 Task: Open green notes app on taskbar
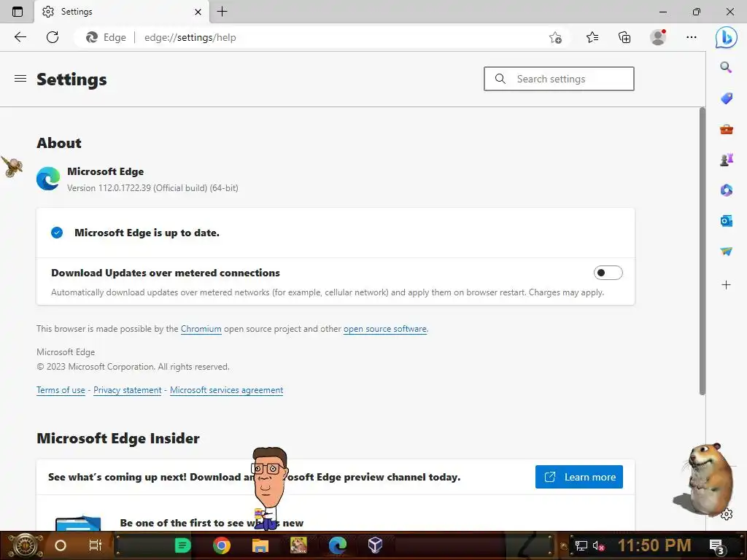(x=183, y=545)
